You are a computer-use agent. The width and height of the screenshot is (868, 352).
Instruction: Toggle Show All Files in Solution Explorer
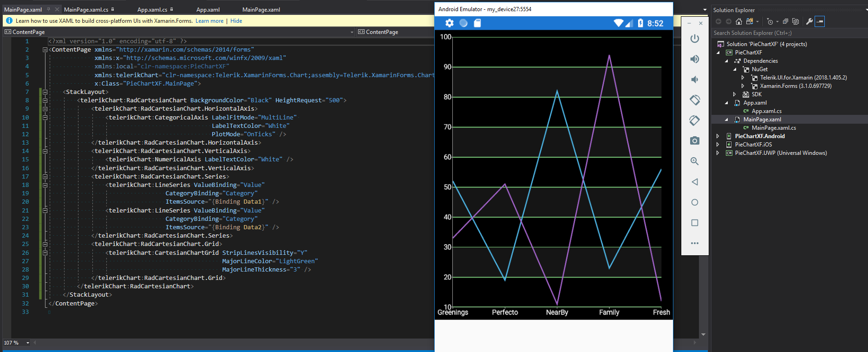click(x=796, y=21)
